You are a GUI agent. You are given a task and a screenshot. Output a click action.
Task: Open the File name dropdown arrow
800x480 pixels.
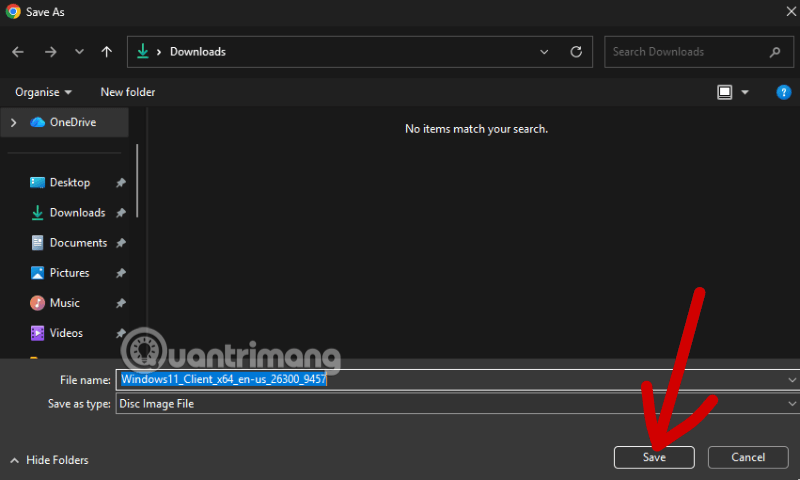pyautogui.click(x=792, y=380)
